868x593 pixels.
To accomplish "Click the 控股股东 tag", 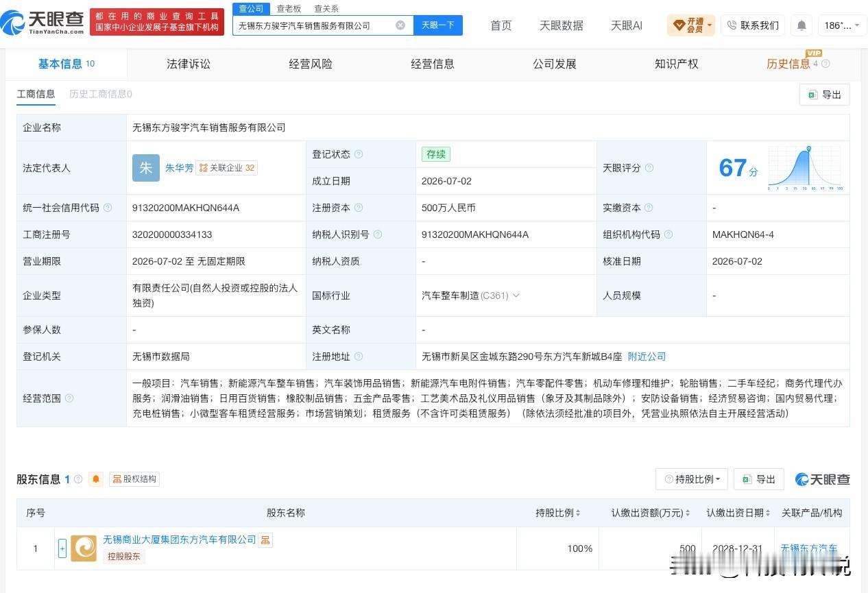I will click(124, 557).
